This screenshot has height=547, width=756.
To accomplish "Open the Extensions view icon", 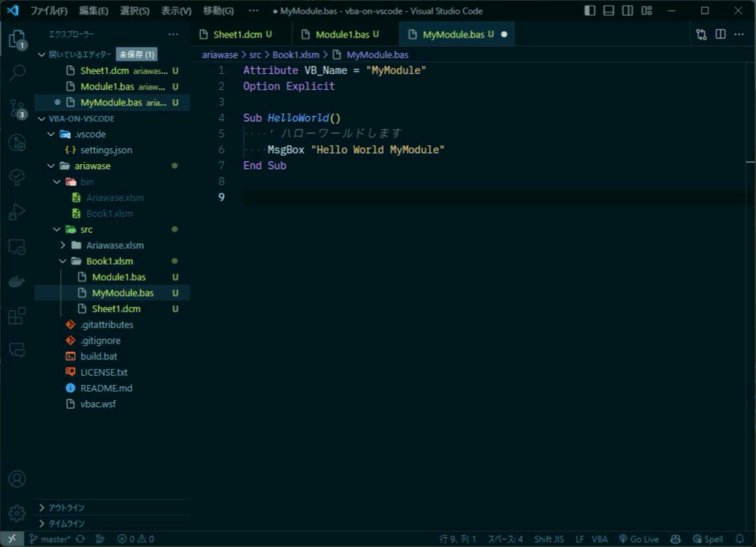I will click(x=17, y=316).
